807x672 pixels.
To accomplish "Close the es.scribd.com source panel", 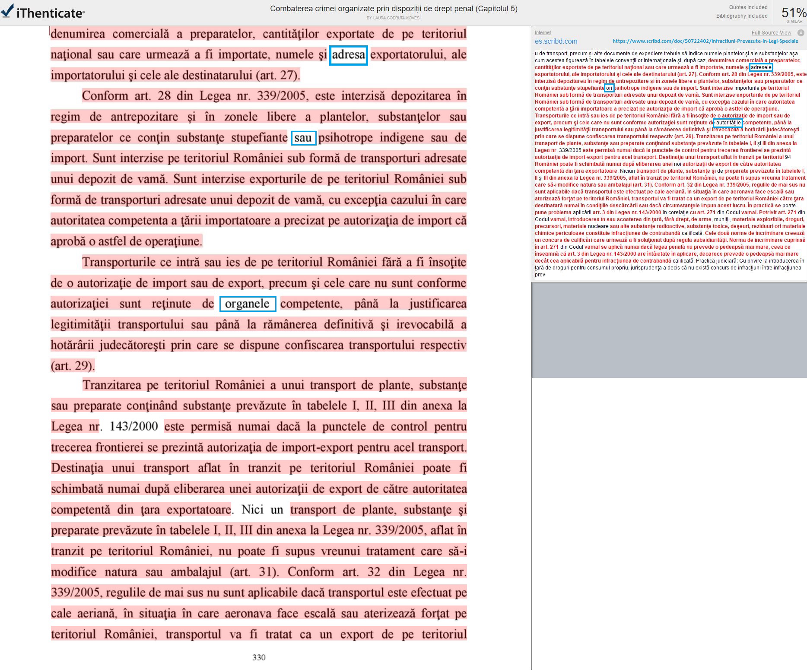I will [x=801, y=33].
